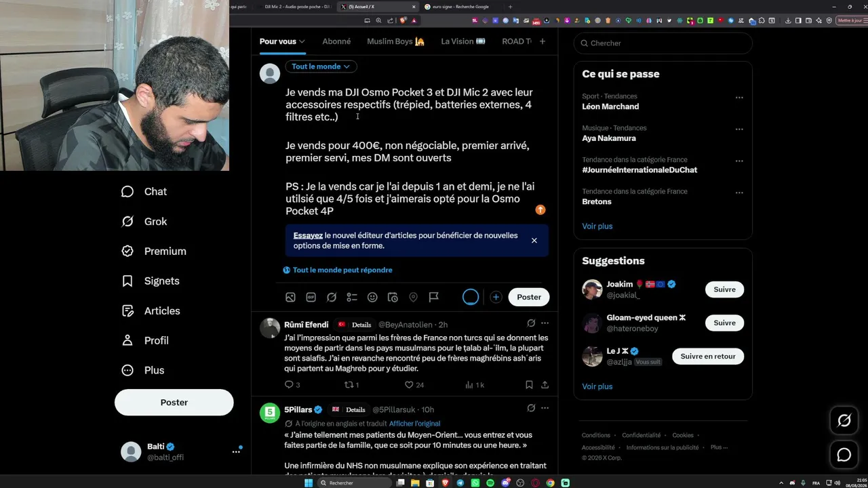Image resolution: width=868 pixels, height=488 pixels.
Task: Open more options on Rûmî Efendi's post
Action: click(545, 323)
